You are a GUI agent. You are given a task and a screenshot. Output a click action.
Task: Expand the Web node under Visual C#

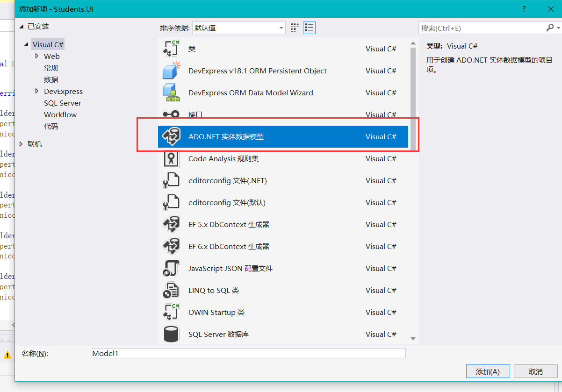click(x=37, y=56)
